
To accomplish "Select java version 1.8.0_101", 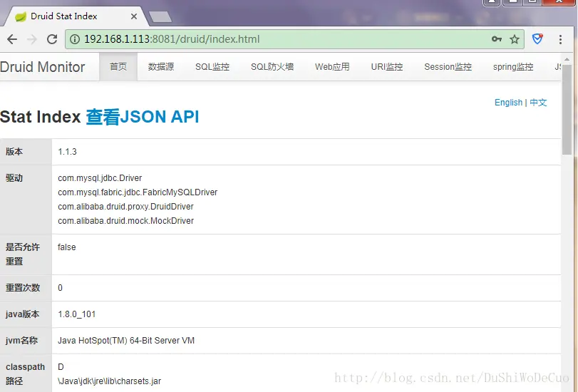I will pos(77,314).
